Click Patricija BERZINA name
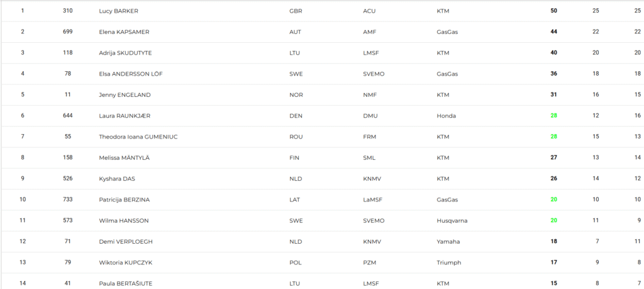The height and width of the screenshot is (289, 644). tap(124, 200)
